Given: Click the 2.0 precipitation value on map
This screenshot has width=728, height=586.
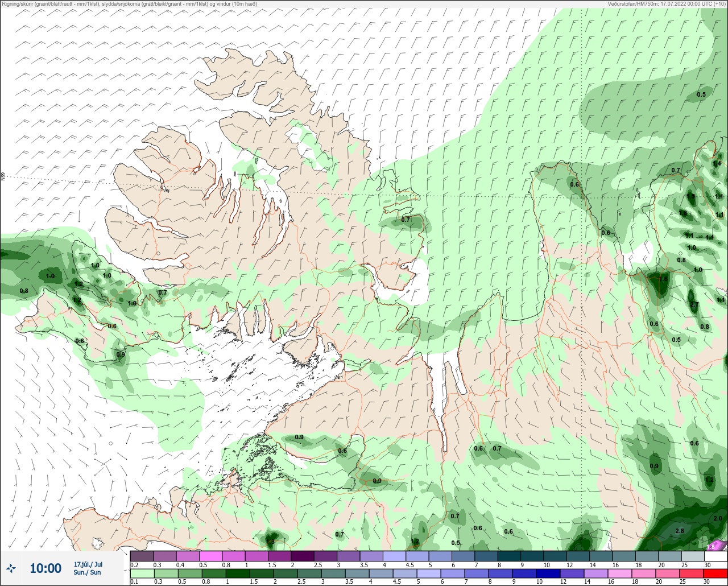Looking at the screenshot, I should (718, 519).
